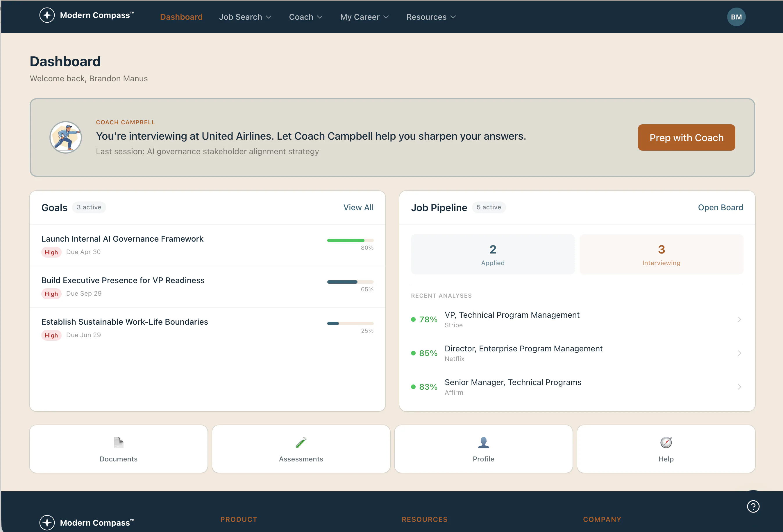Open the Stripe analysis row chevron

[x=739, y=319]
